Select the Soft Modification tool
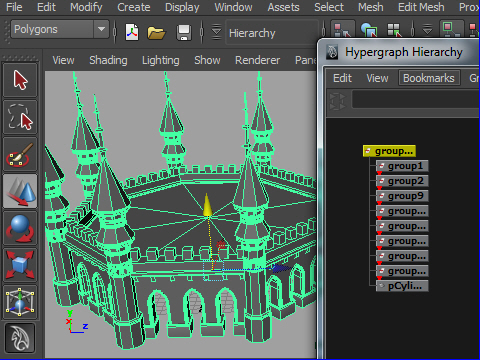The height and width of the screenshot is (360, 480). tap(20, 338)
